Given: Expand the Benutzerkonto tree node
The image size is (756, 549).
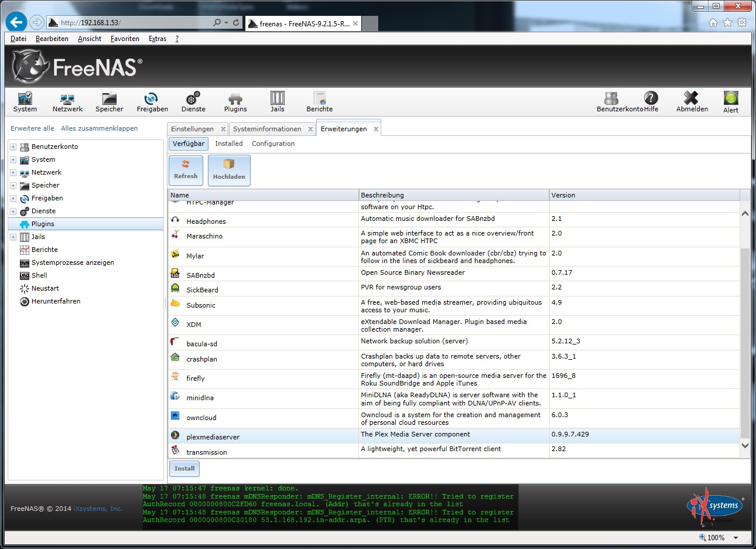Looking at the screenshot, I should [13, 146].
